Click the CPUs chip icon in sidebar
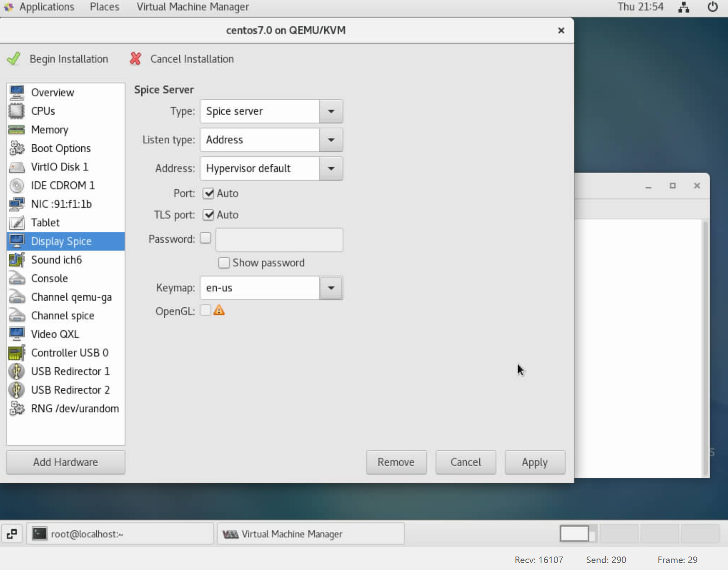 pyautogui.click(x=16, y=111)
